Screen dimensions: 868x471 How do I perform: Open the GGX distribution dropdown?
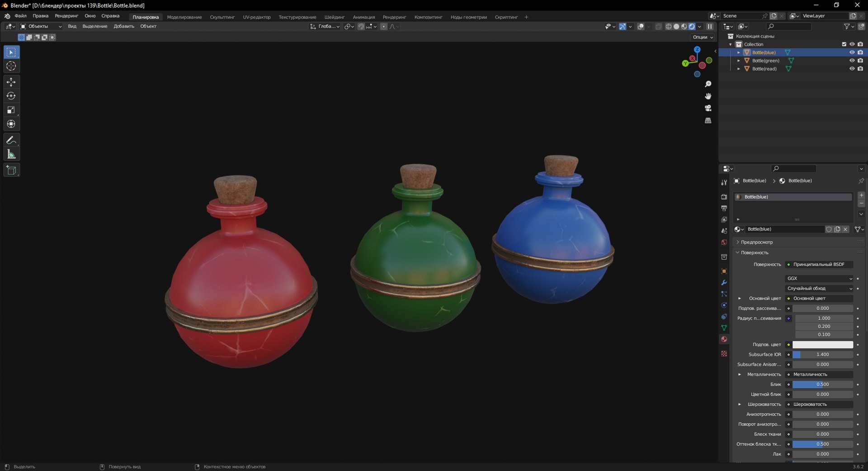pos(820,278)
